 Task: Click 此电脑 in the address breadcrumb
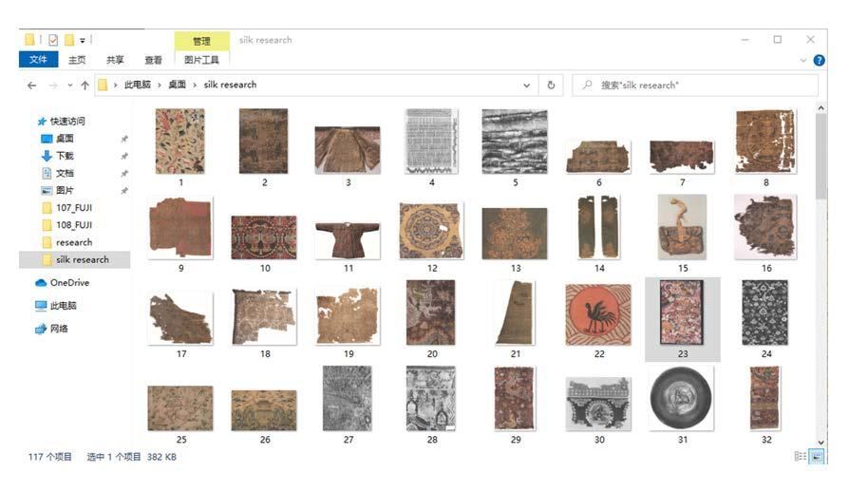coord(138,85)
